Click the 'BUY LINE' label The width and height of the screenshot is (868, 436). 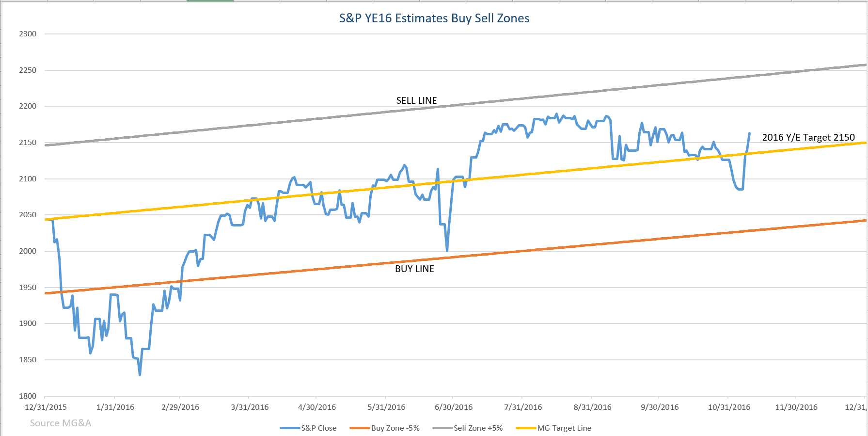414,269
